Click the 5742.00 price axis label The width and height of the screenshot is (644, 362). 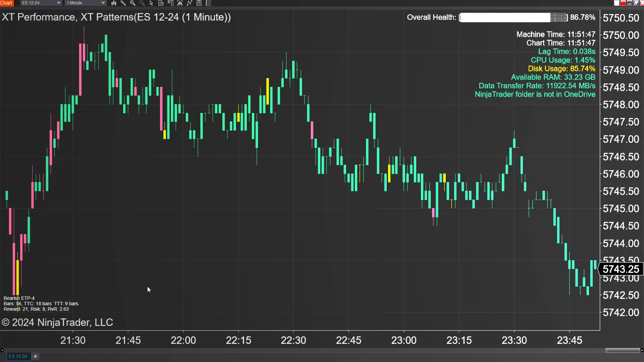(621, 313)
